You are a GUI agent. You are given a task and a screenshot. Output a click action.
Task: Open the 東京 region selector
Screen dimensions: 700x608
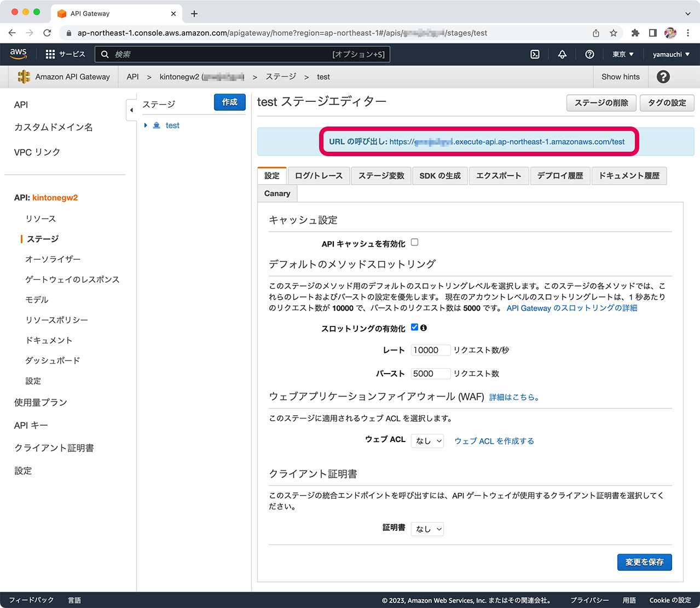click(623, 54)
